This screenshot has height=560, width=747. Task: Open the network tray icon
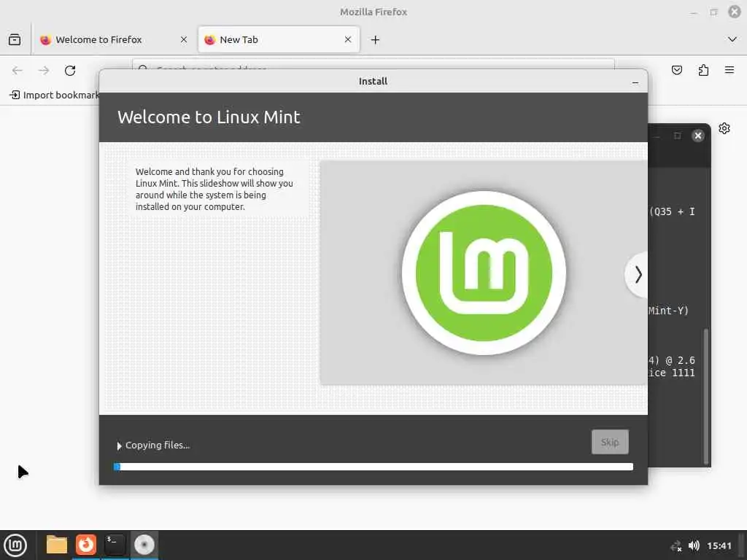tap(676, 545)
